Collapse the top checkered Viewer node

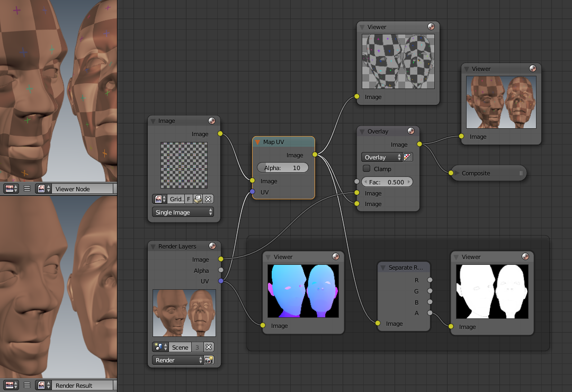coord(362,27)
